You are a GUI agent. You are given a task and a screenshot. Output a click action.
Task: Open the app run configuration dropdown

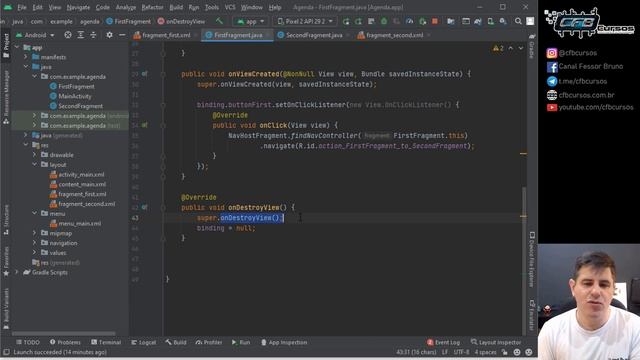click(x=251, y=21)
